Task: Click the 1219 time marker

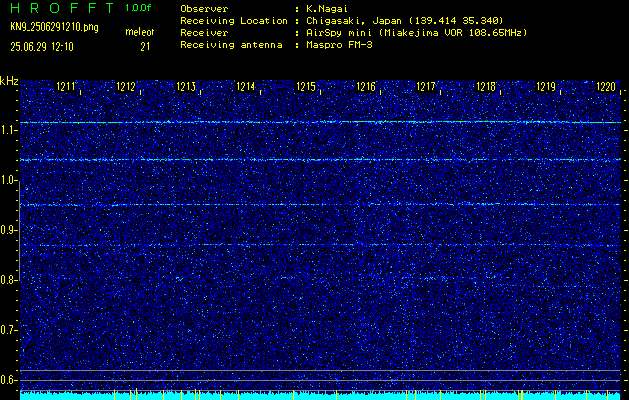Action: point(546,86)
